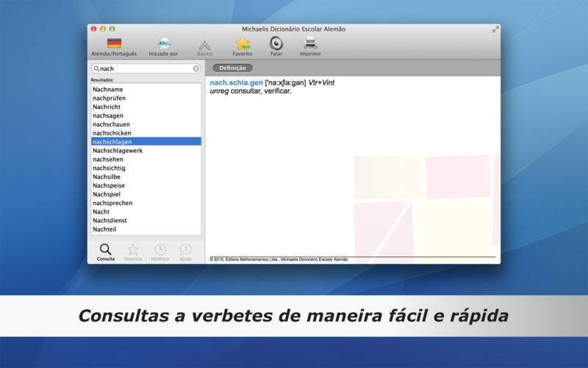Select Nachricht in results list

[146, 107]
